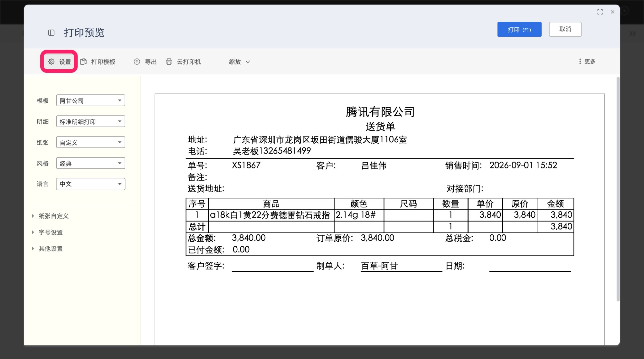Click the fullscreen expand icon
This screenshot has width=644, height=359.
click(600, 12)
